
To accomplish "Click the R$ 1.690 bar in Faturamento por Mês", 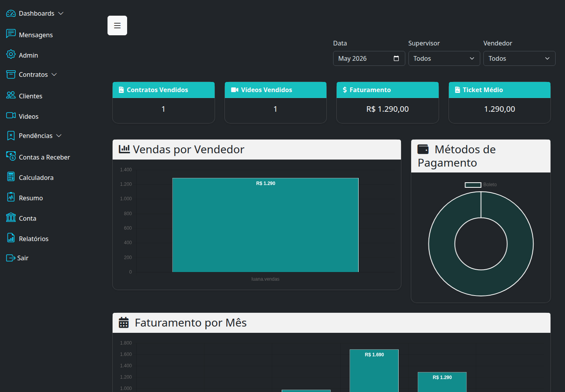I will 374,370.
